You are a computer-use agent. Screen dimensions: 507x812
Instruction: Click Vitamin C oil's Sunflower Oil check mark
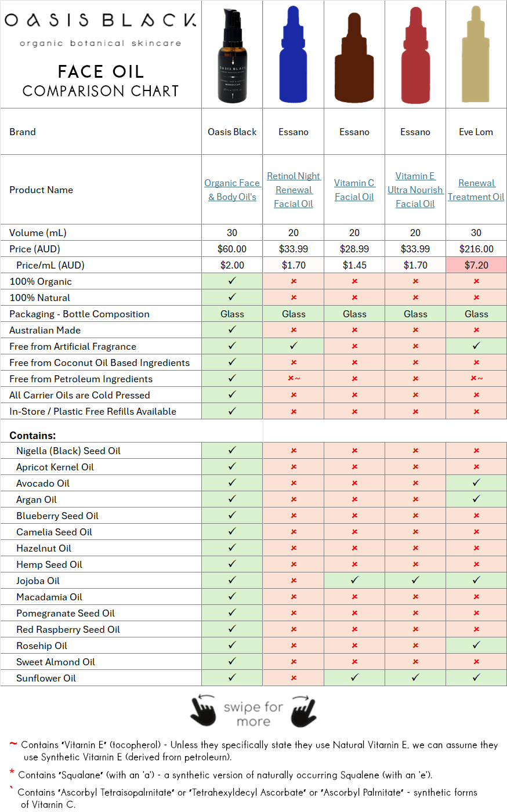[x=354, y=677]
